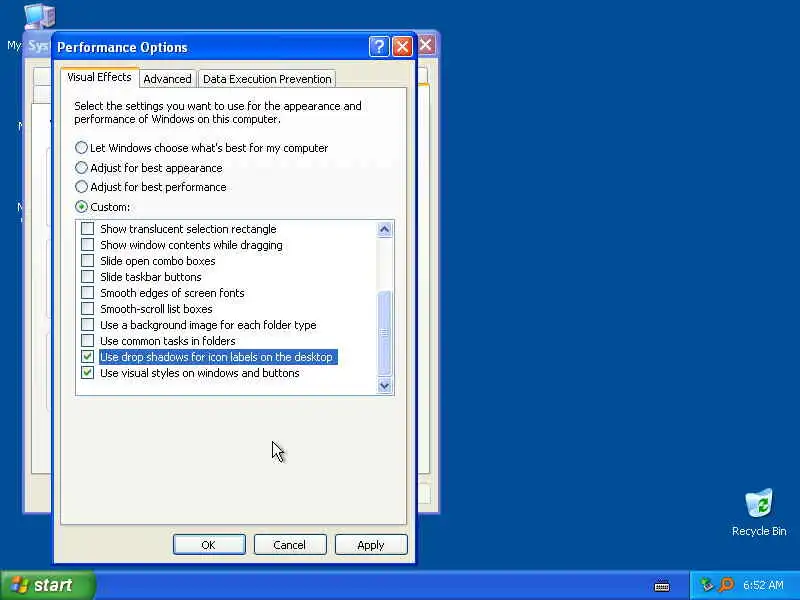
Task: Click the clock showing 6:52 AM
Action: 763,585
